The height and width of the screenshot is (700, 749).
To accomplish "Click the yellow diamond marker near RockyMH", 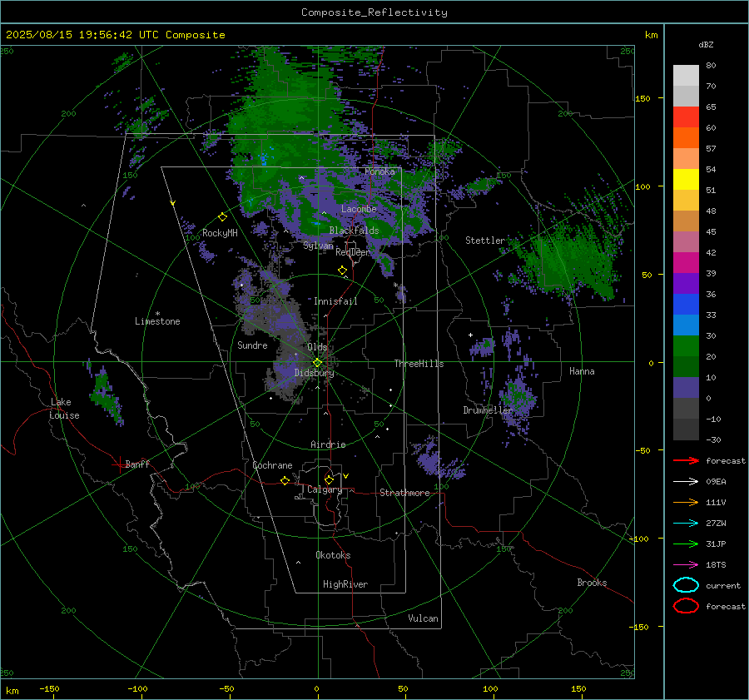I will (222, 217).
